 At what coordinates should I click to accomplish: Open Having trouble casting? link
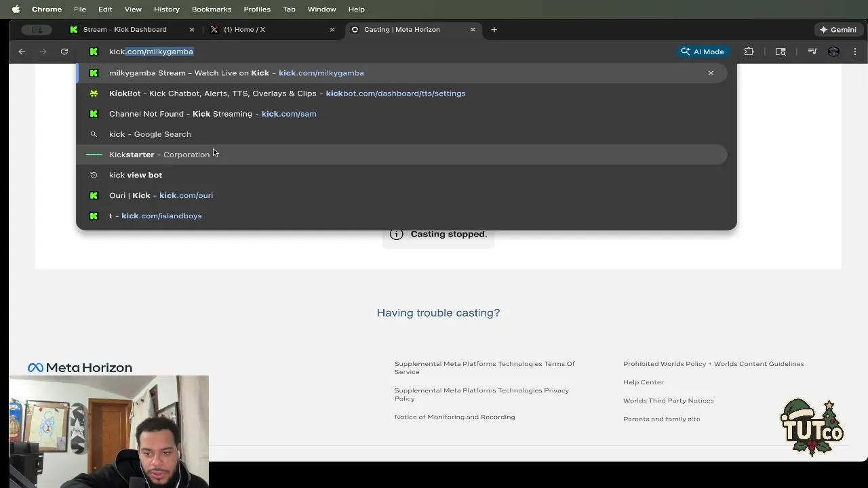(438, 312)
